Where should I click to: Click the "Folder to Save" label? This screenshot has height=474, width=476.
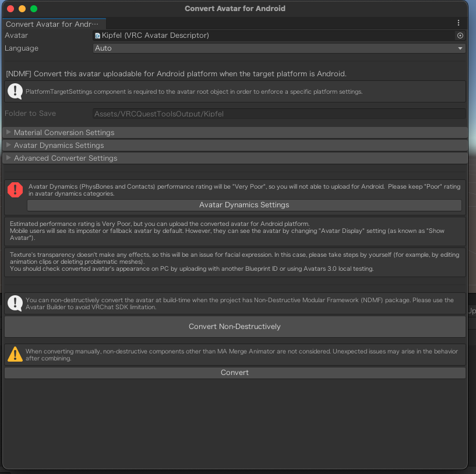pyautogui.click(x=30, y=114)
